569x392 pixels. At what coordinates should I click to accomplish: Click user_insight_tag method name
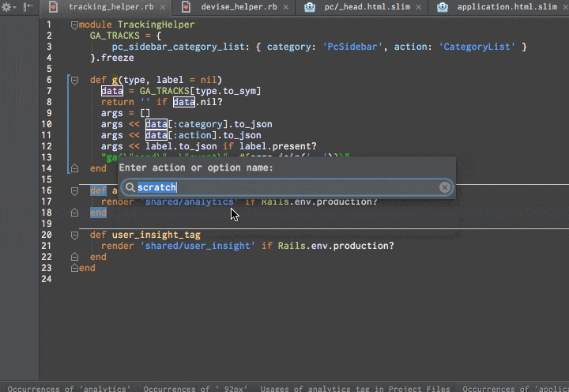(x=156, y=235)
